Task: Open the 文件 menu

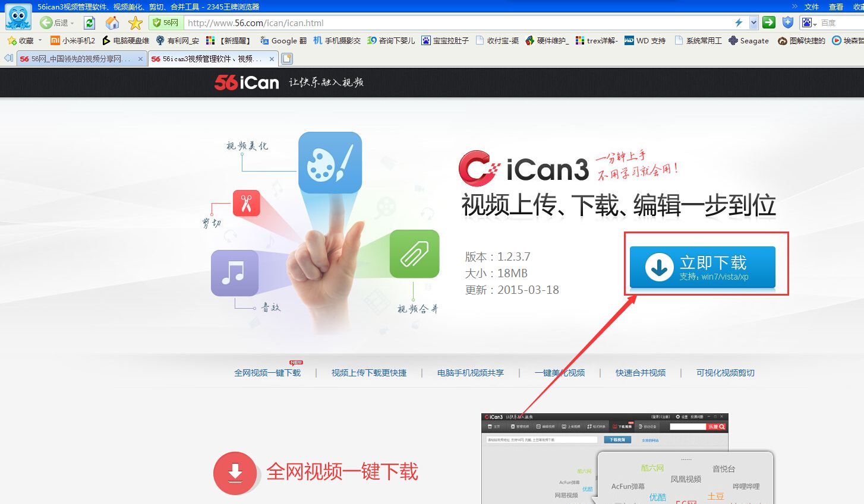Action: 812,7
